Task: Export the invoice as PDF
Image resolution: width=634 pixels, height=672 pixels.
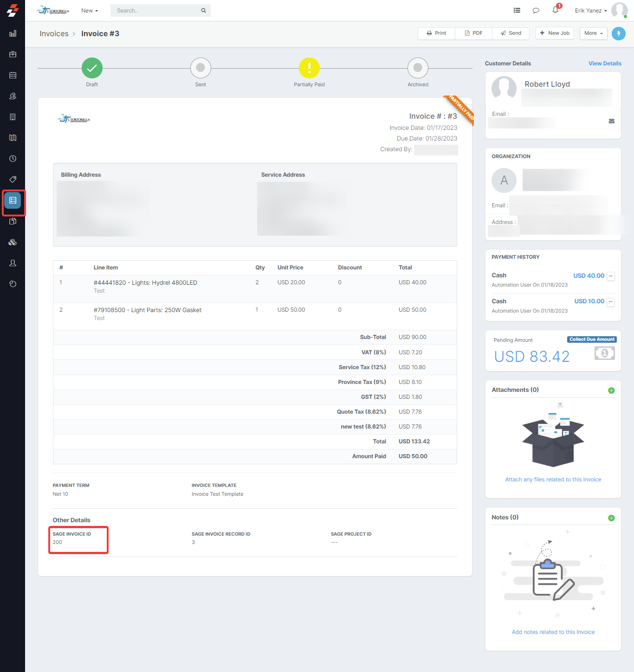Action: pyautogui.click(x=473, y=33)
